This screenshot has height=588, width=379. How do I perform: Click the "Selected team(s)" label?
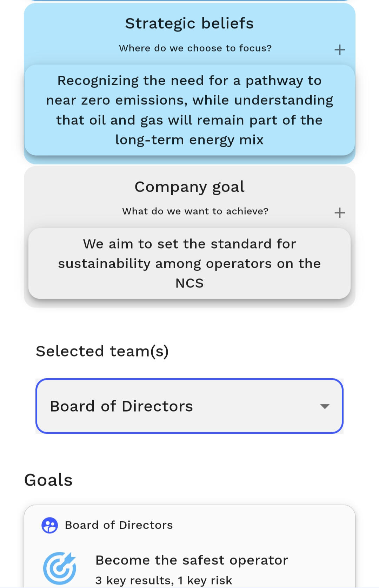pos(102,351)
